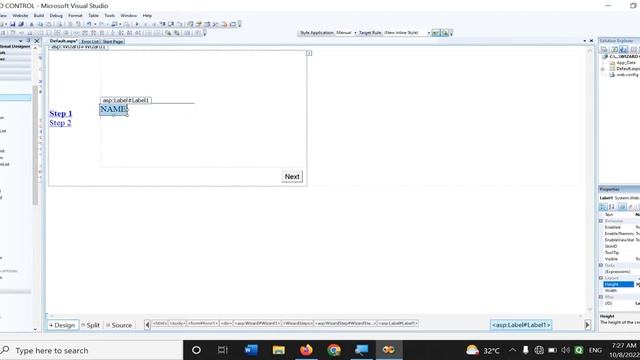Open Word from the Windows taskbar
The image size is (640, 360).
251,350
